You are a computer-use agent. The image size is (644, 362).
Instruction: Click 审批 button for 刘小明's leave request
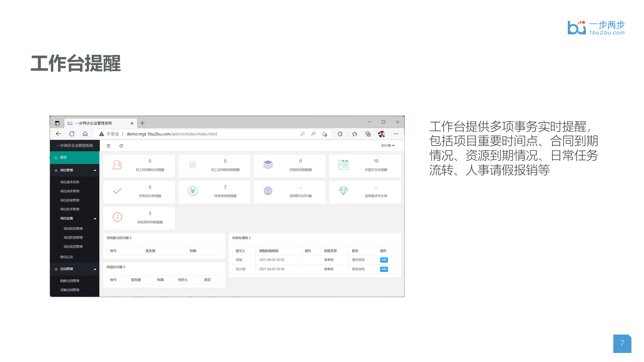(384, 269)
